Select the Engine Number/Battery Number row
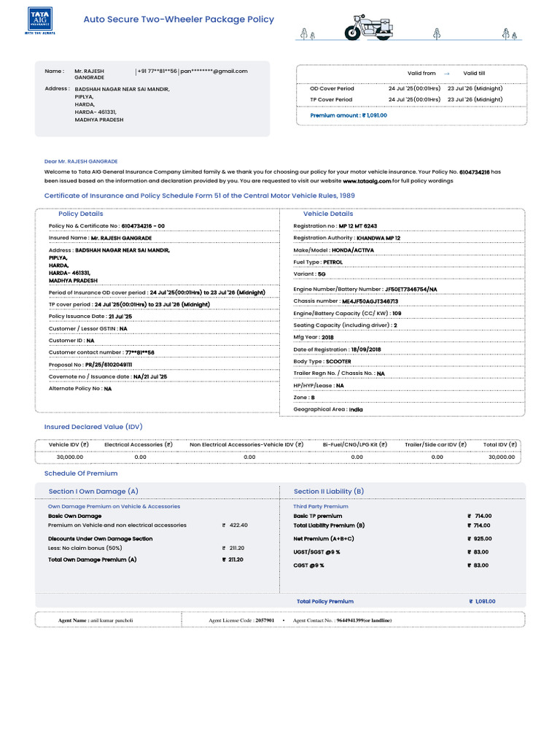The width and height of the screenshot is (560, 747). pyautogui.click(x=365, y=289)
